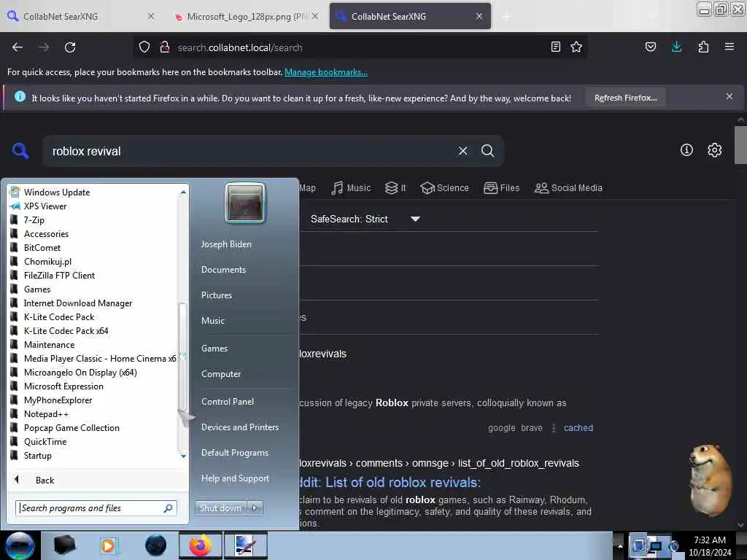Open the SearXNG about info icon
Viewport: 747px width, 560px height.
coord(686,150)
